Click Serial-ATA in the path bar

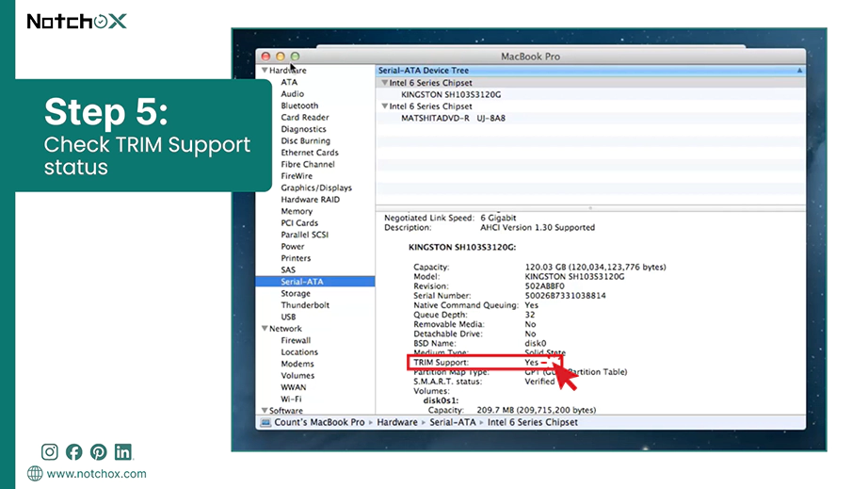tap(452, 422)
